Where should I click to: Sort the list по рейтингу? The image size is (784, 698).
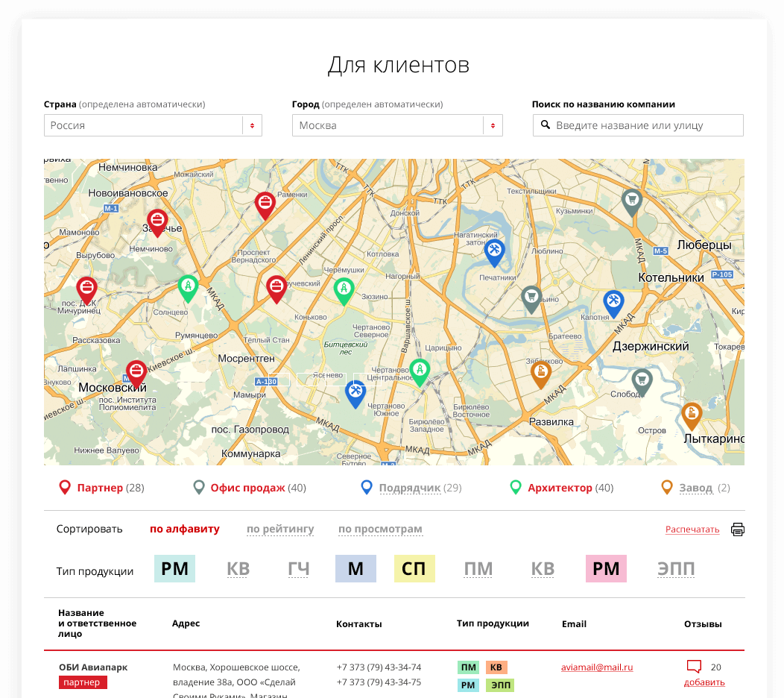(280, 529)
